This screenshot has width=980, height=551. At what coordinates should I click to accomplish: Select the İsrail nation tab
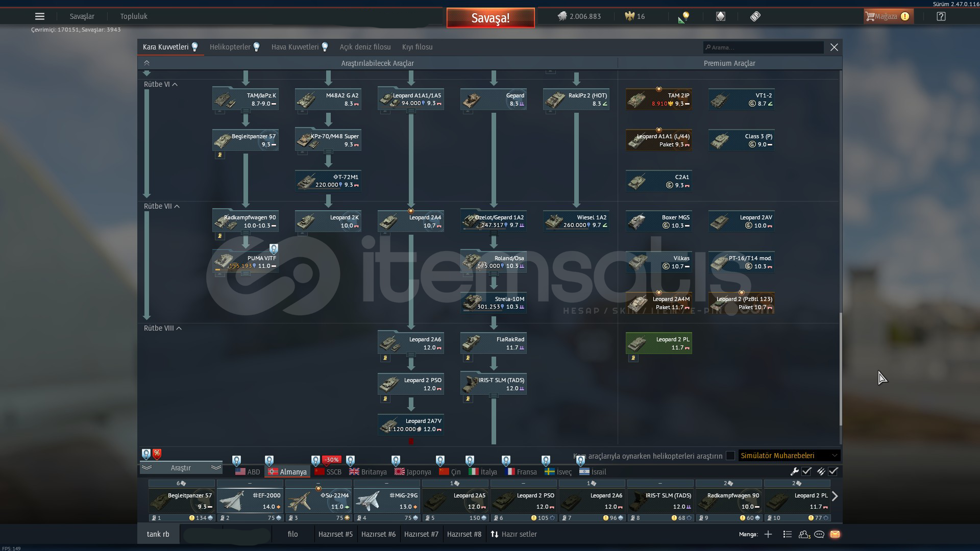pos(593,472)
